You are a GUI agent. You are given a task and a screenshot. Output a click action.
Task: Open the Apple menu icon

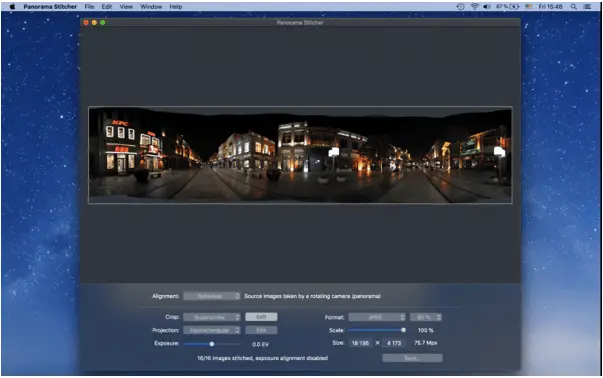point(12,7)
